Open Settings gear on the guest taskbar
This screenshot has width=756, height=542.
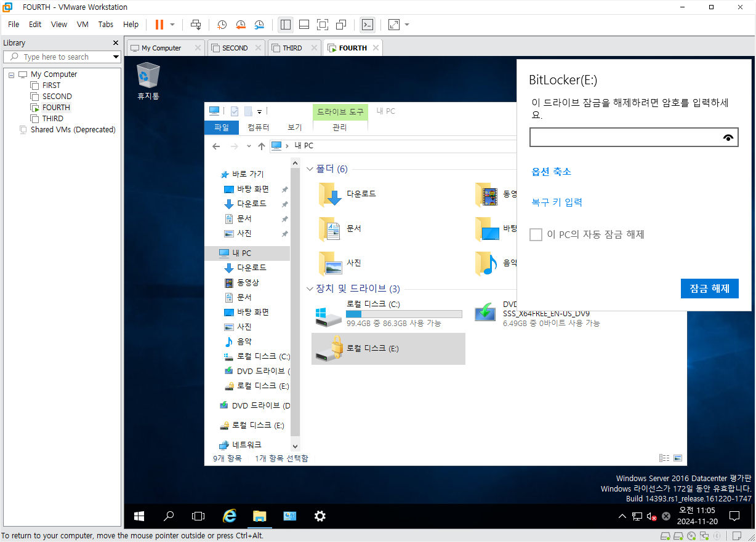pos(320,516)
